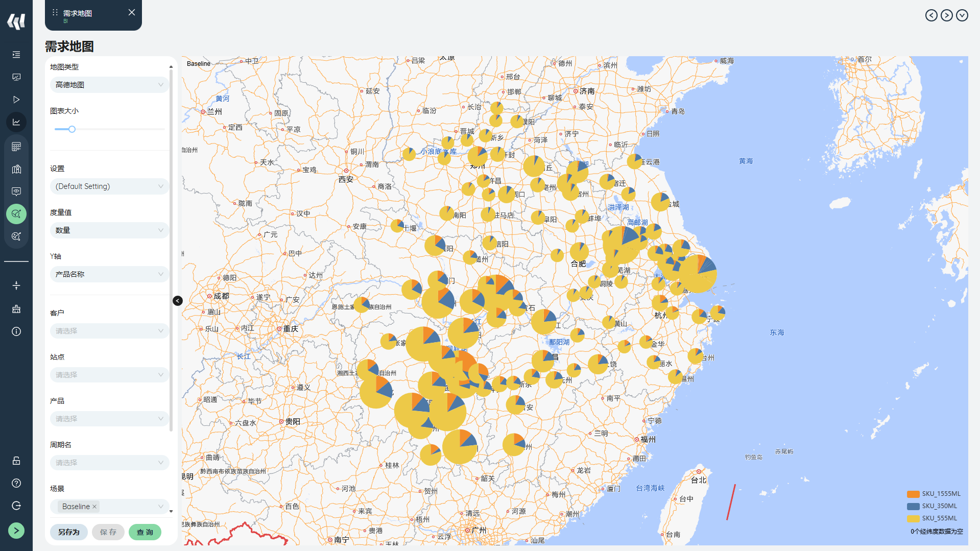Open the 设置 dropdown showing Default Setting
The width and height of the screenshot is (980, 551).
(x=109, y=186)
